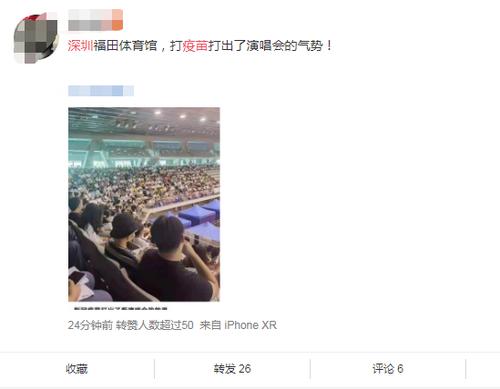Click the blurred username above the post
The height and width of the screenshot is (389, 500).
(x=90, y=20)
